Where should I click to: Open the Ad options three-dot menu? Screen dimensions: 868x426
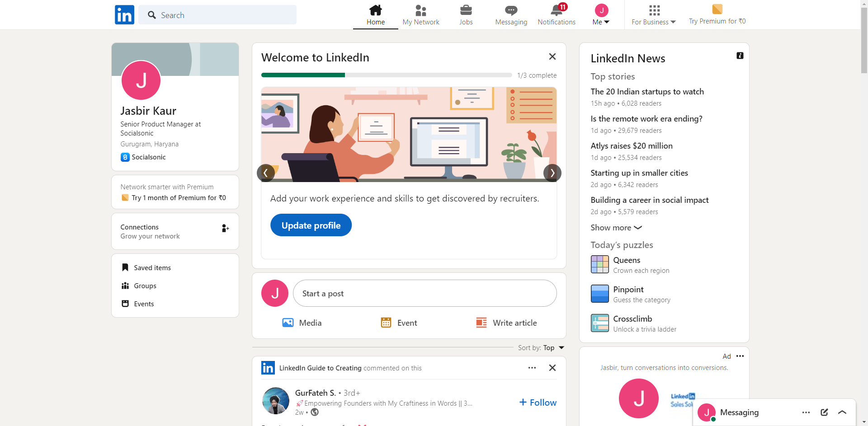coord(740,356)
